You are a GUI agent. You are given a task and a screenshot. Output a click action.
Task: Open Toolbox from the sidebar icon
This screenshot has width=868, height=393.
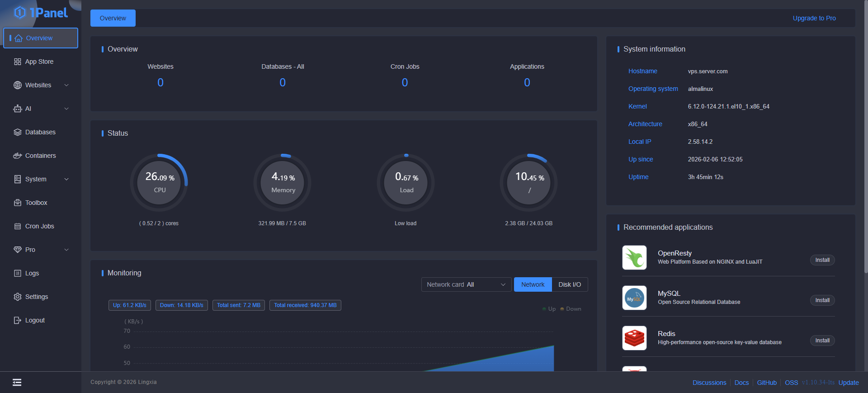pyautogui.click(x=18, y=203)
